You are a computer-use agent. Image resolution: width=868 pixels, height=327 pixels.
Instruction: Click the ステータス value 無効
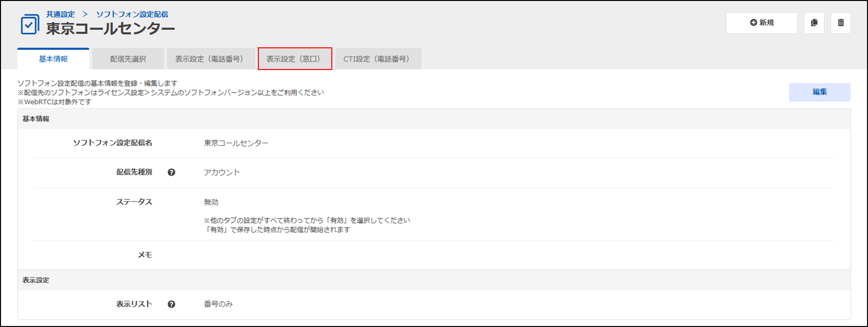(x=211, y=202)
